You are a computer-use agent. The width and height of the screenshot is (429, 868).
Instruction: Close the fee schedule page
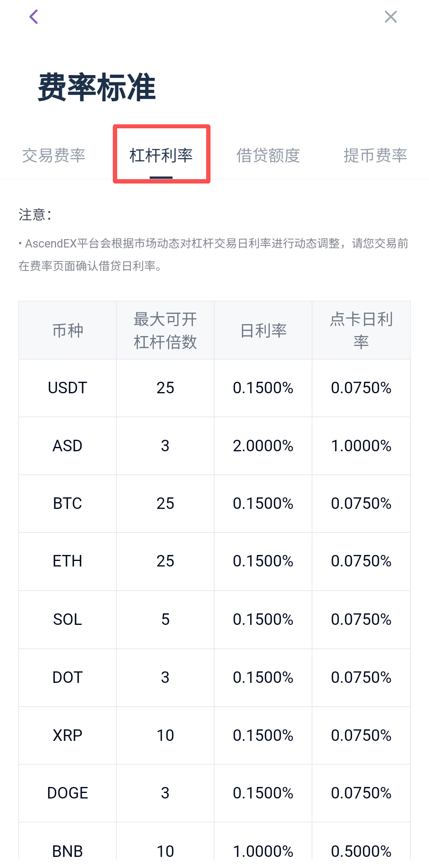(391, 17)
